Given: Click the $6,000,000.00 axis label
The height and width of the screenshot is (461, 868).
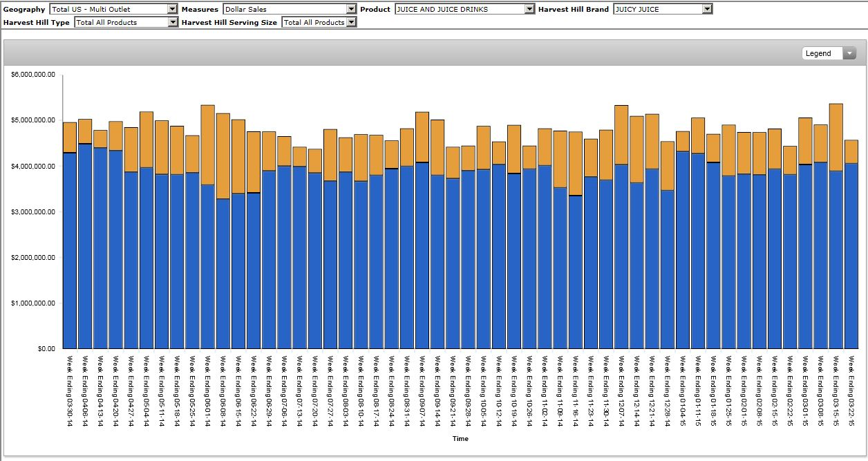Looking at the screenshot, I should [x=32, y=75].
